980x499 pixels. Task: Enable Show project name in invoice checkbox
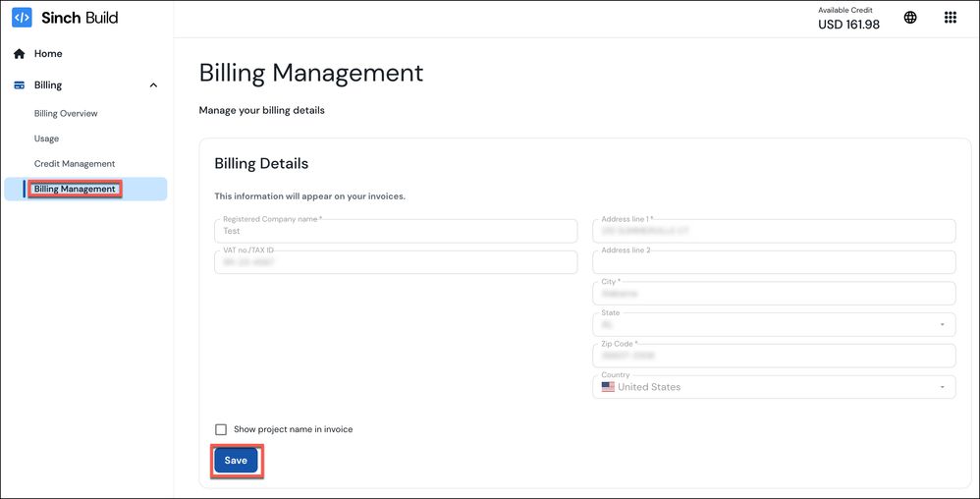[x=221, y=429]
